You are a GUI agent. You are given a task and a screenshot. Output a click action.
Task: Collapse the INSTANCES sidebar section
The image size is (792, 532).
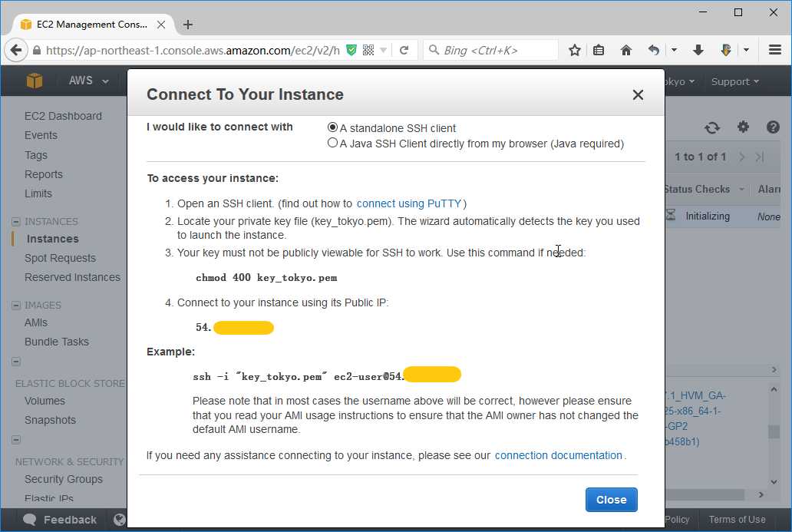[16, 221]
